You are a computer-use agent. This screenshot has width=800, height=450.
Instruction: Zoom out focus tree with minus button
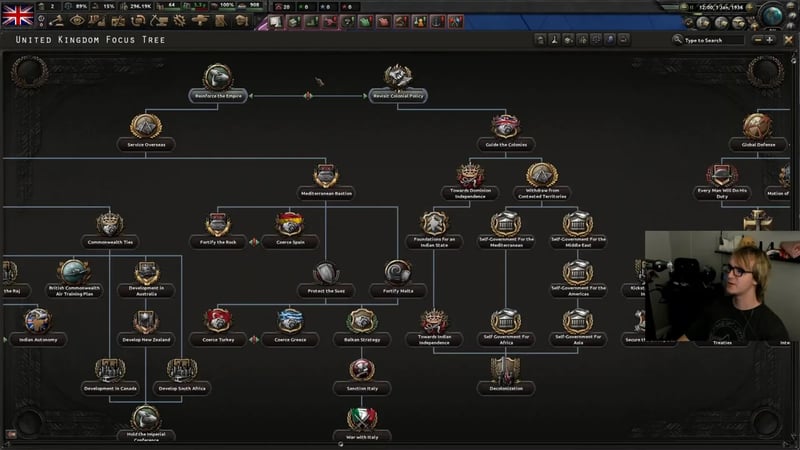758,40
